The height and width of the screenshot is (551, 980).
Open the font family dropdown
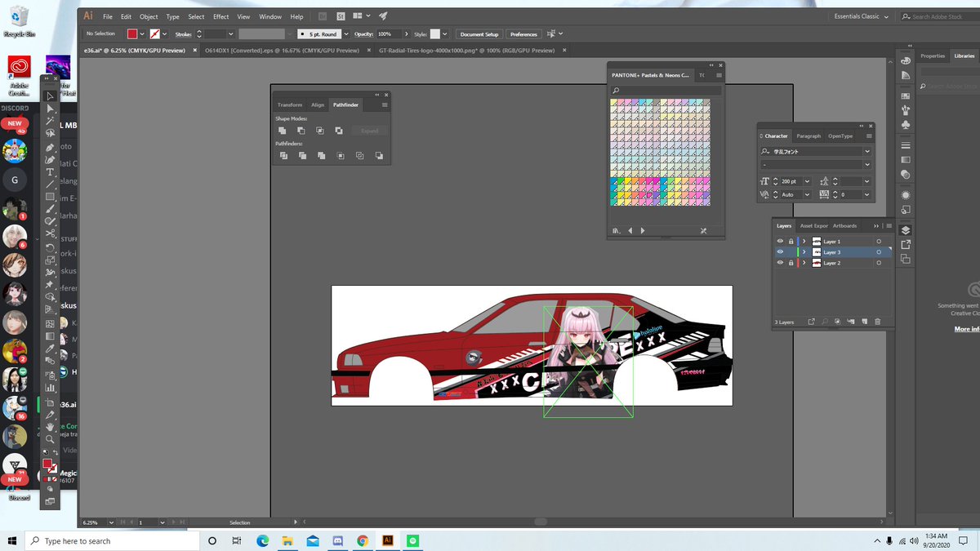867,152
